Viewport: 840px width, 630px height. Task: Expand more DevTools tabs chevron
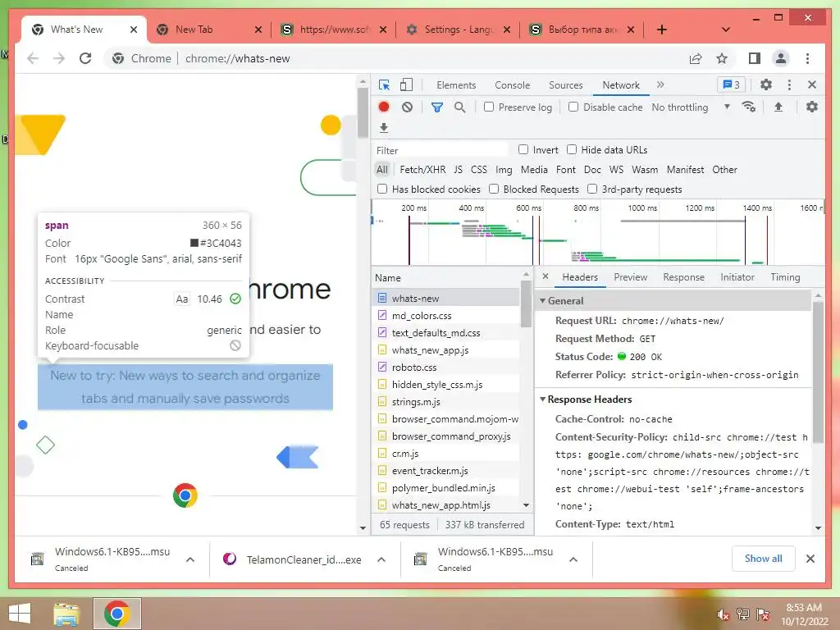pyautogui.click(x=660, y=84)
